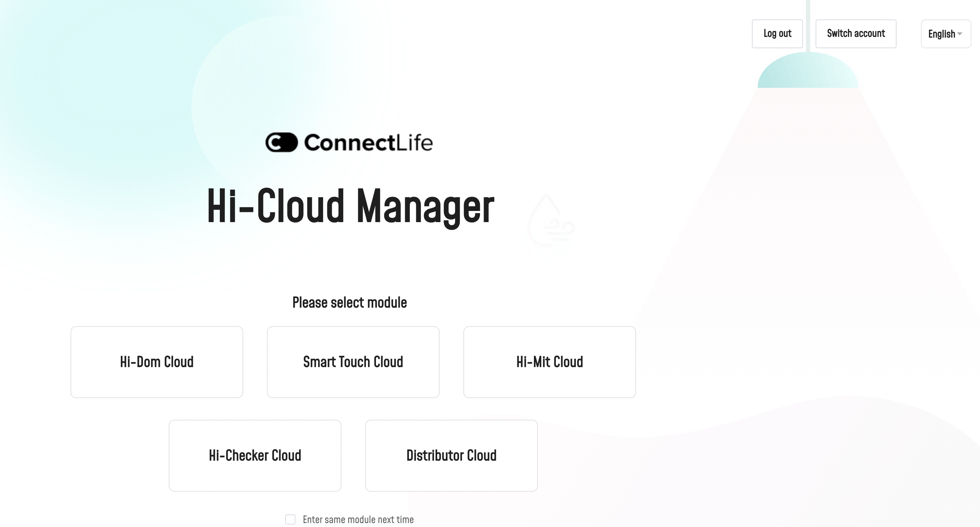Click Switch account

click(856, 34)
